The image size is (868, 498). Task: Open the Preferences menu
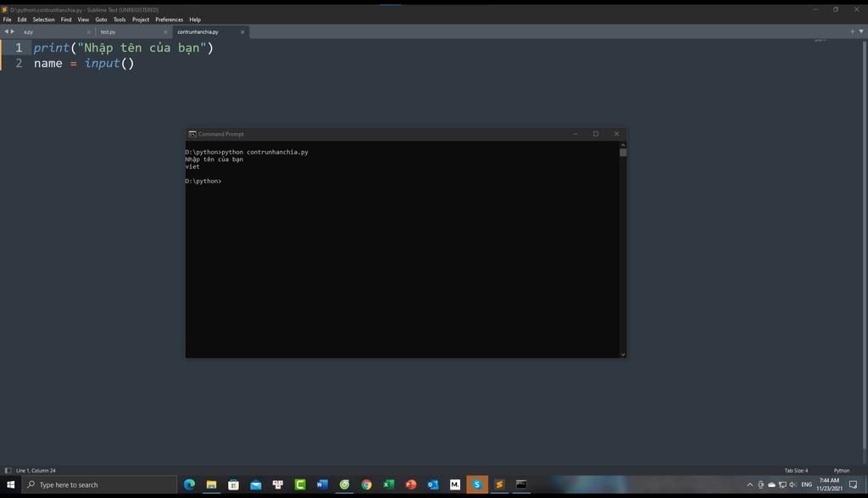click(x=169, y=20)
